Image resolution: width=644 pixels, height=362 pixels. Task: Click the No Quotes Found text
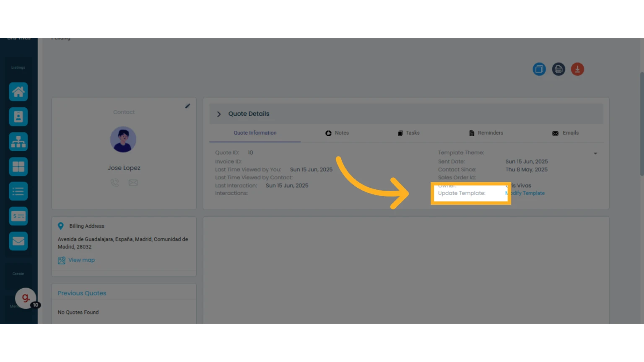tap(78, 313)
